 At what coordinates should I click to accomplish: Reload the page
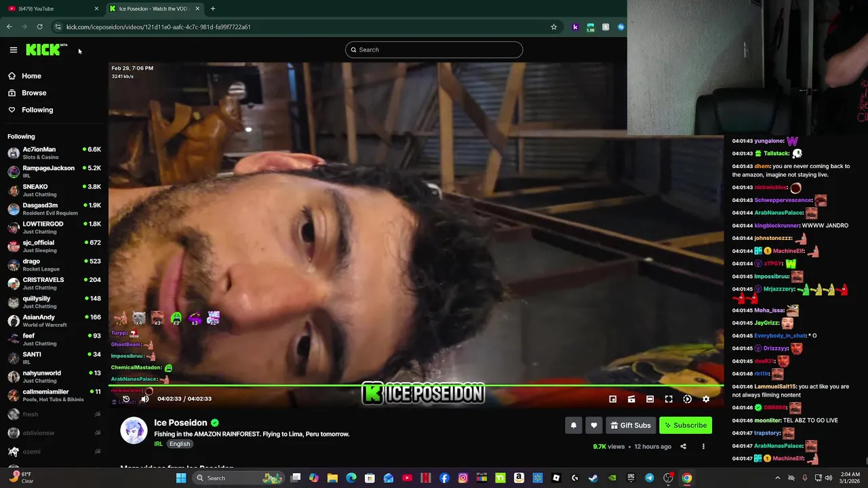pos(40,27)
